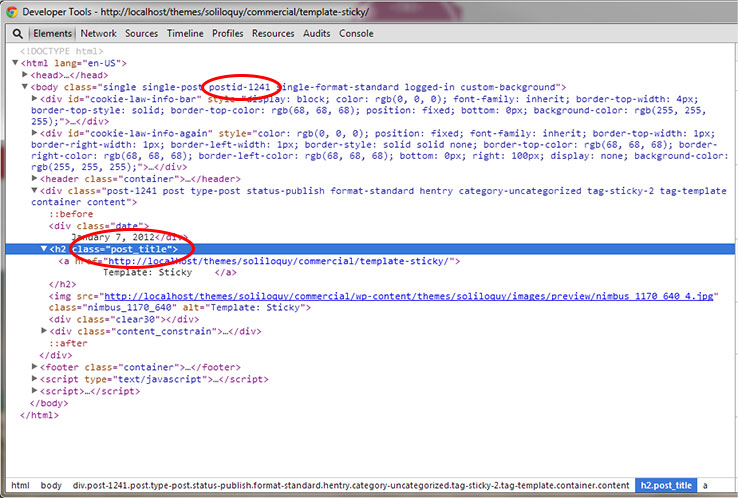The height and width of the screenshot is (498, 738).
Task: Expand the footer class container node
Action: pos(34,366)
